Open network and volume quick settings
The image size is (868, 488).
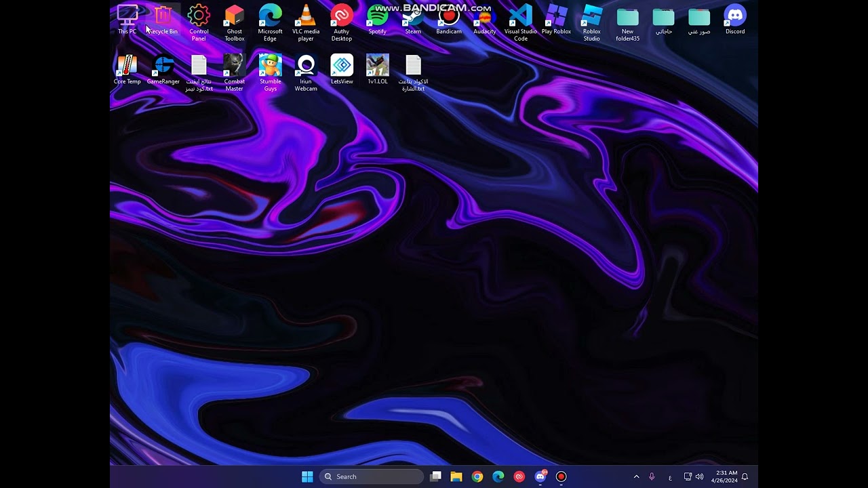[x=693, y=476]
